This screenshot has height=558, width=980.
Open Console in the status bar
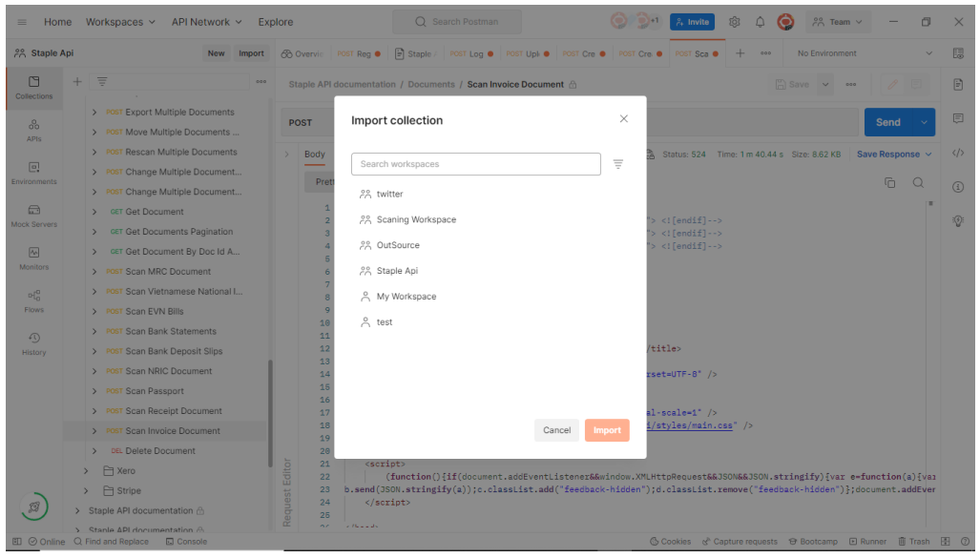186,542
